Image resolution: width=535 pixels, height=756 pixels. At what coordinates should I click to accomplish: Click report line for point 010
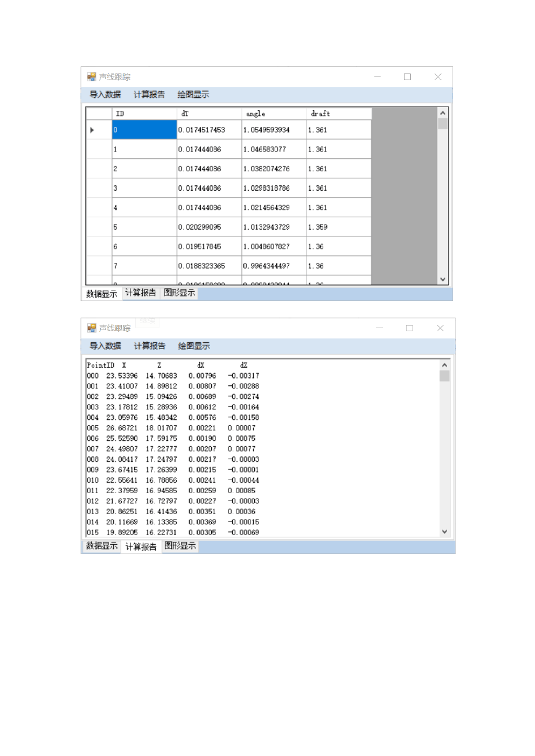tap(173, 480)
